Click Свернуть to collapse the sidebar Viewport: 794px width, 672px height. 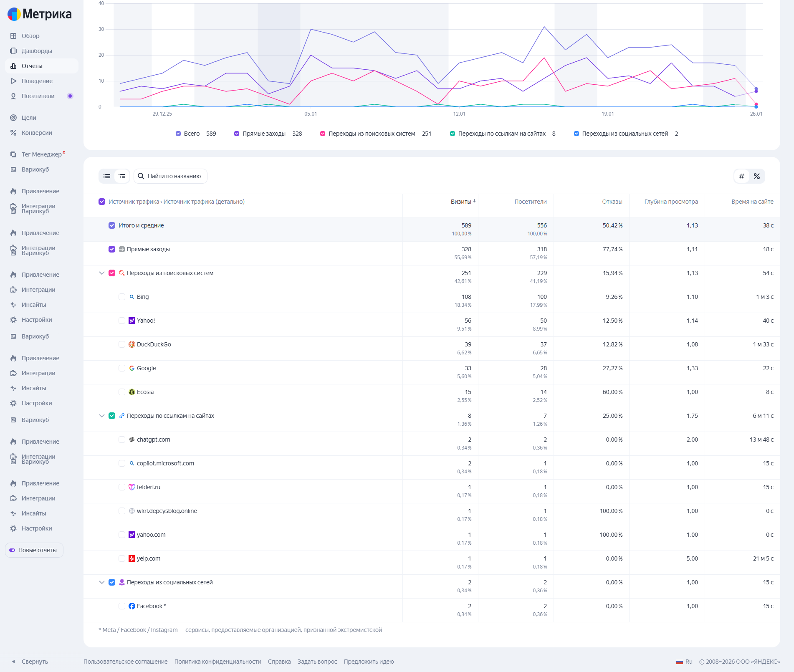34,662
